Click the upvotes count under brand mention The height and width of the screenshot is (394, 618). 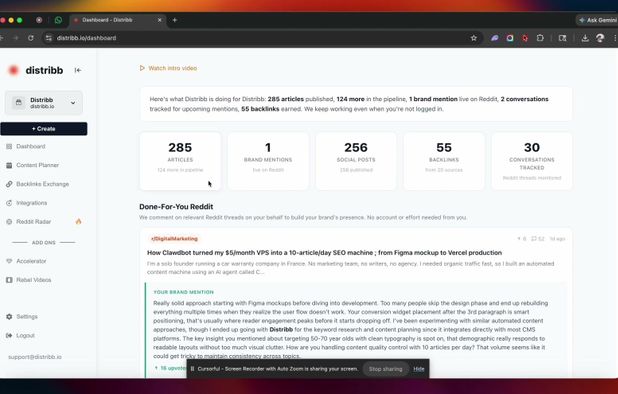pyautogui.click(x=170, y=368)
